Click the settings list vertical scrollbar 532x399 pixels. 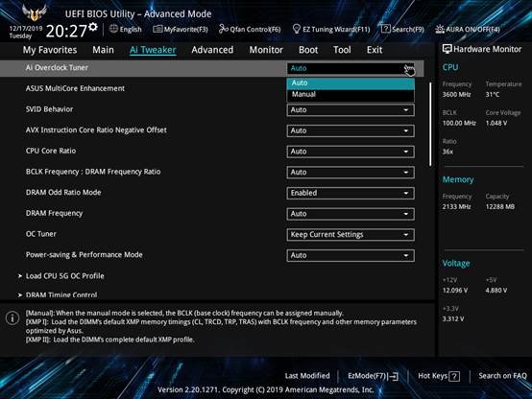click(430, 124)
